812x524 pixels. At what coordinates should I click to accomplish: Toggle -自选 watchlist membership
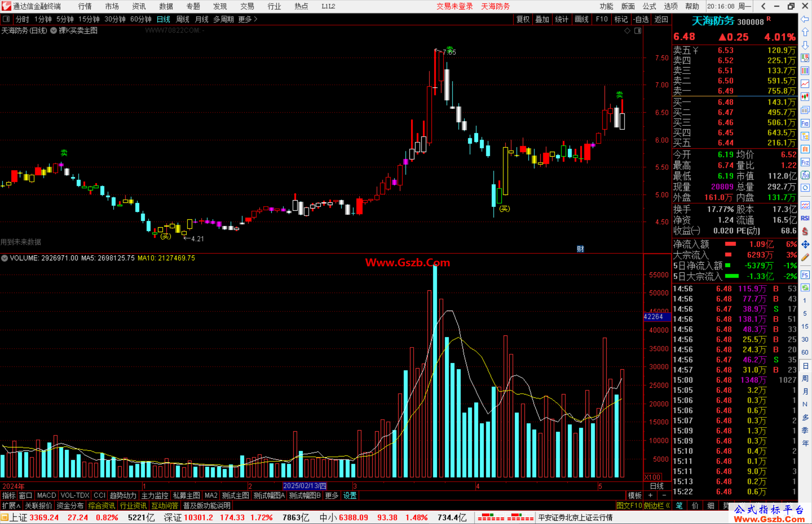(641, 19)
